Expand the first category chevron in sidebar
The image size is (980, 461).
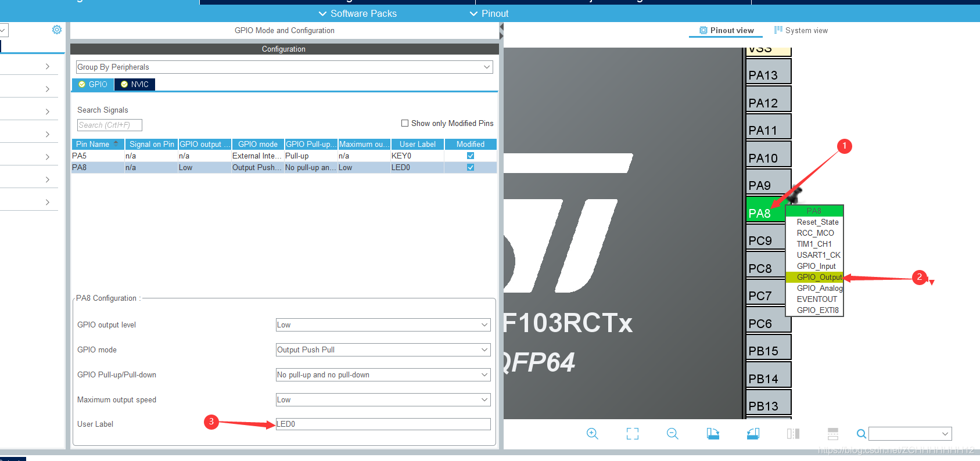(x=48, y=66)
